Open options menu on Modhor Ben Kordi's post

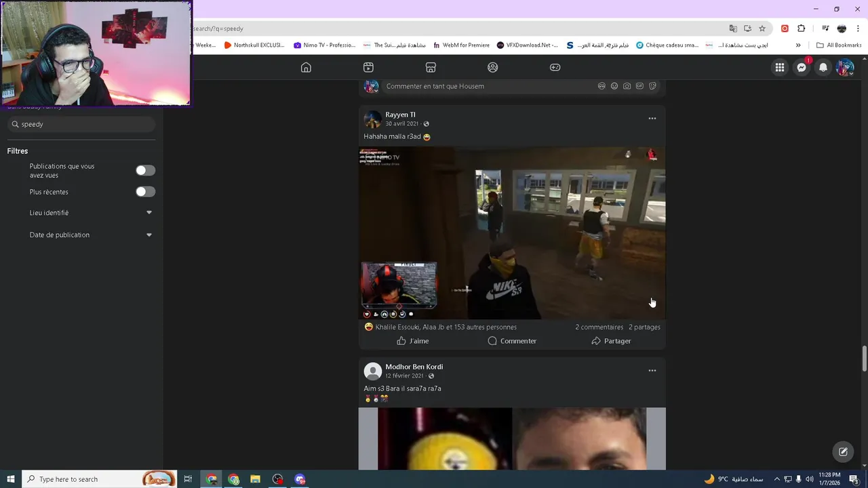[x=652, y=371]
